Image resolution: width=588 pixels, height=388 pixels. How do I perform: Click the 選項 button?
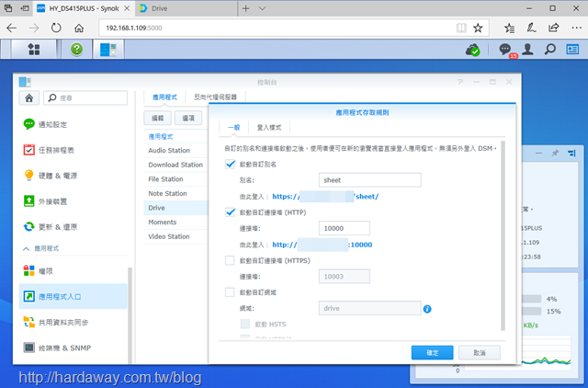coord(188,119)
